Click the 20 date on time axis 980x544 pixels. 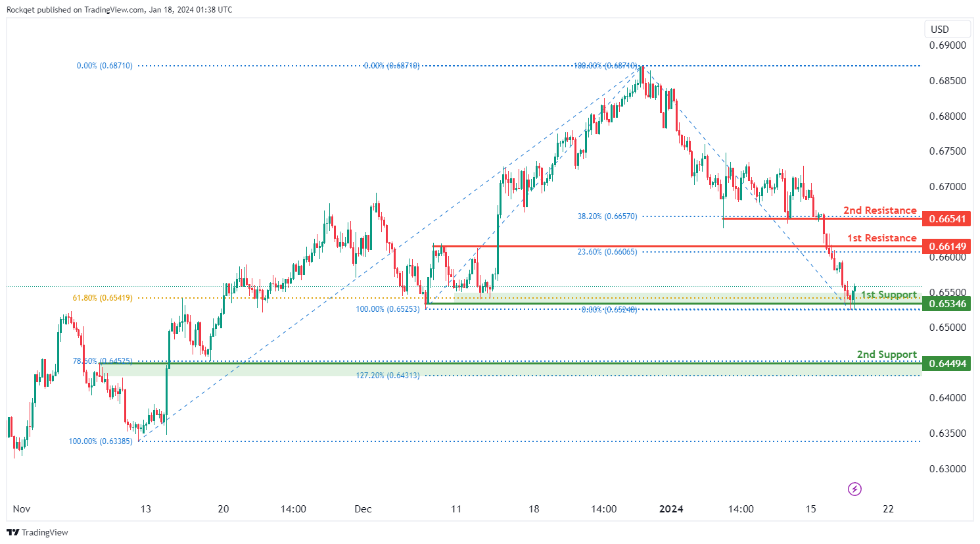coord(223,509)
